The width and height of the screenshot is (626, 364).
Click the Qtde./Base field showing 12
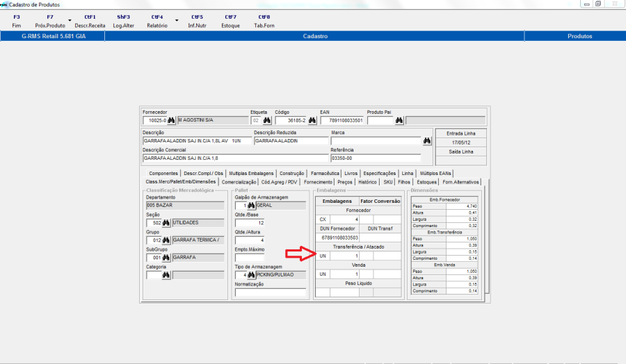pos(250,223)
